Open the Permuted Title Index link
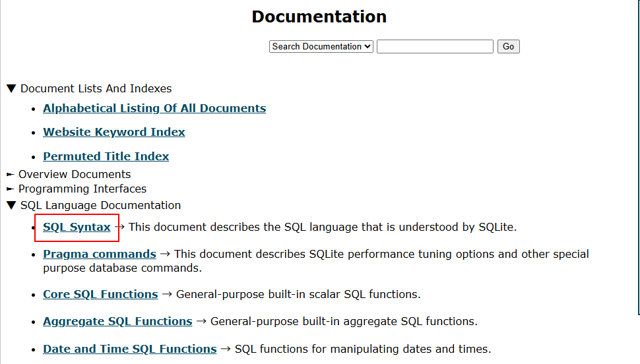Screen dimensions: 640x364 106,157
